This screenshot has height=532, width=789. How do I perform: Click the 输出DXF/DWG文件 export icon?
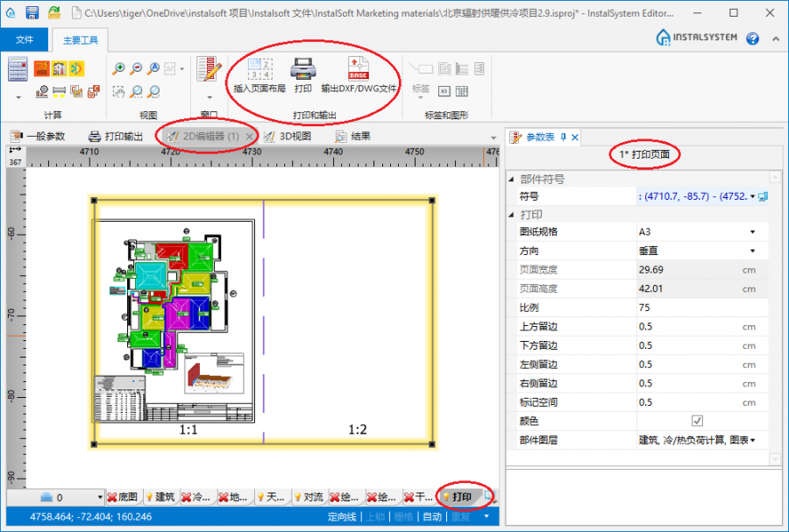pos(359,70)
